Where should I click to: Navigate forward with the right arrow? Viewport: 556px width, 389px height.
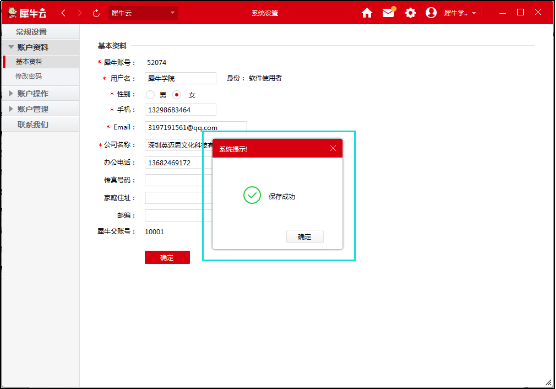click(x=79, y=13)
